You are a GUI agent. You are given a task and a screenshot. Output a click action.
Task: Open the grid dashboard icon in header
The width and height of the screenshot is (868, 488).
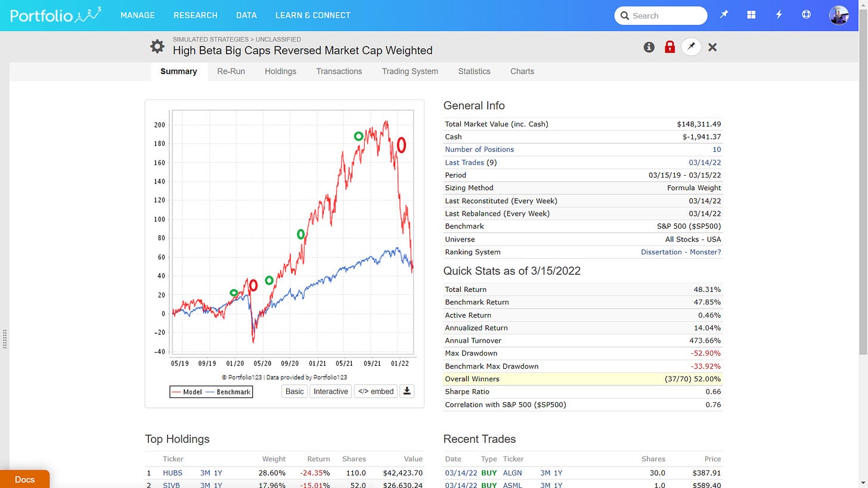(751, 15)
